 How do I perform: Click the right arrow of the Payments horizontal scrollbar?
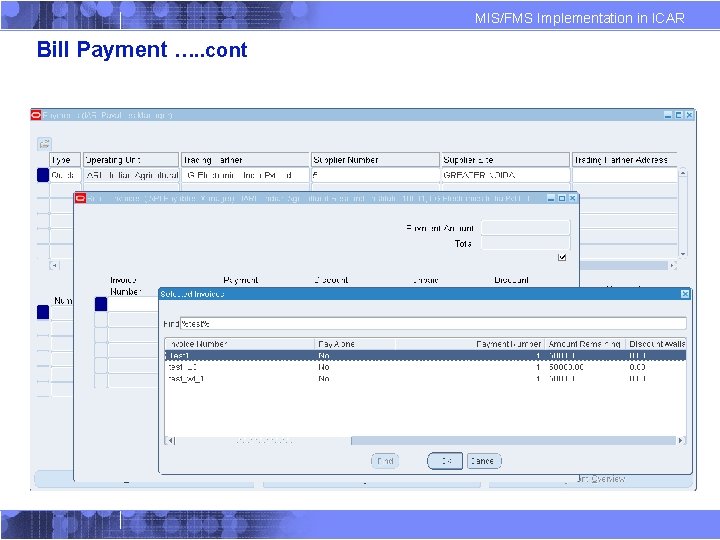673,265
